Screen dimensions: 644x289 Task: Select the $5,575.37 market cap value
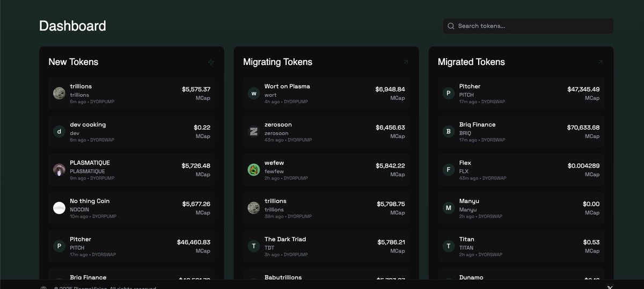196,89
